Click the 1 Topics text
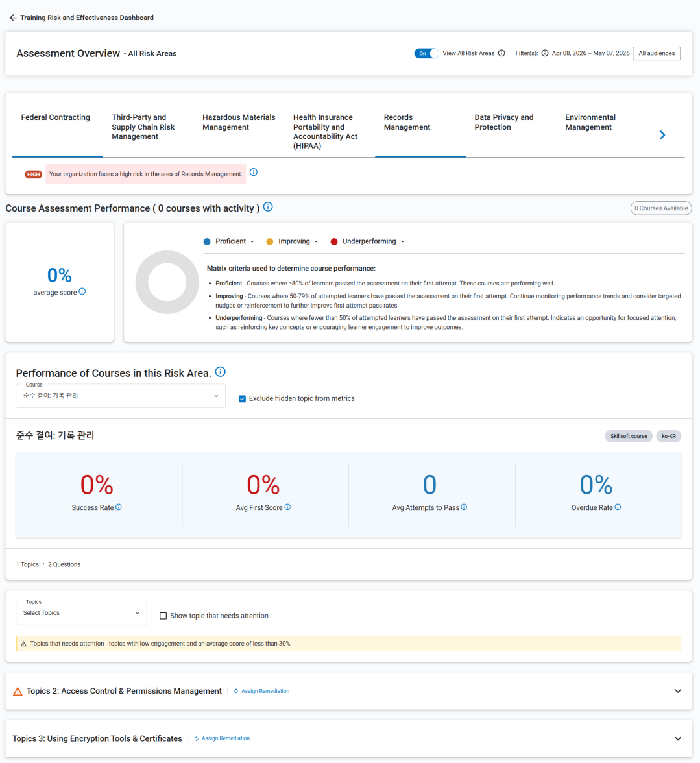The image size is (700, 763). tap(27, 564)
